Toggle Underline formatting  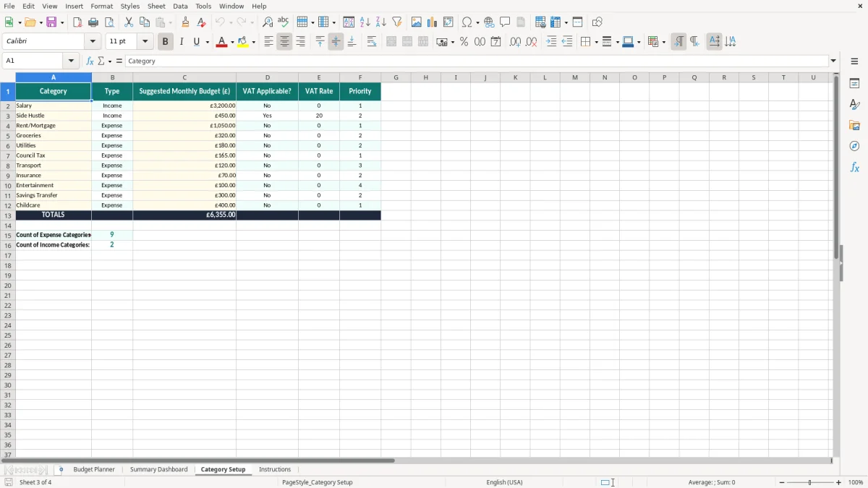click(x=196, y=42)
